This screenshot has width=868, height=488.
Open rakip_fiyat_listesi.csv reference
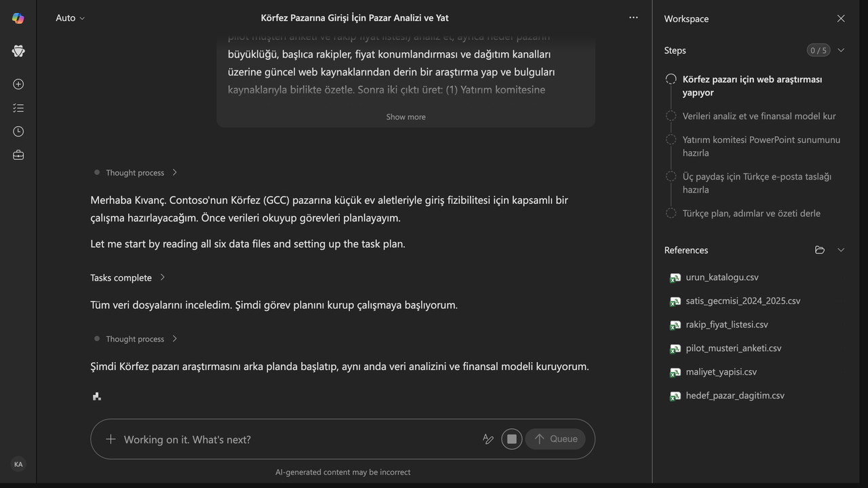click(x=727, y=325)
